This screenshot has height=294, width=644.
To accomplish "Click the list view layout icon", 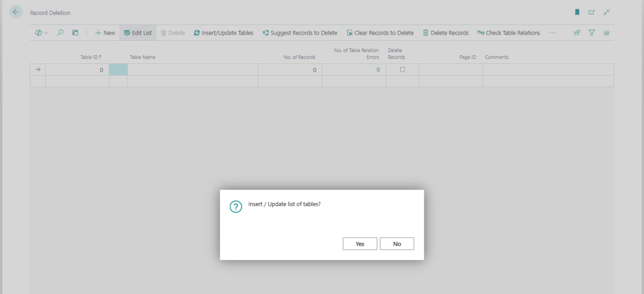I will (606, 33).
